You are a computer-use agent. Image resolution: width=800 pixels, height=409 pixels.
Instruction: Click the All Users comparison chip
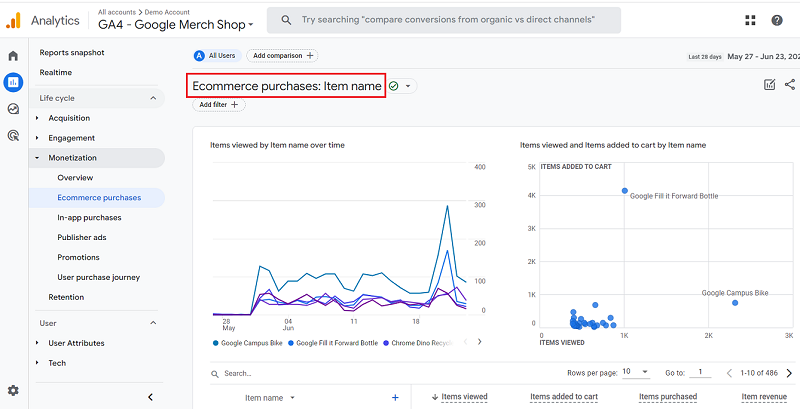[217, 56]
